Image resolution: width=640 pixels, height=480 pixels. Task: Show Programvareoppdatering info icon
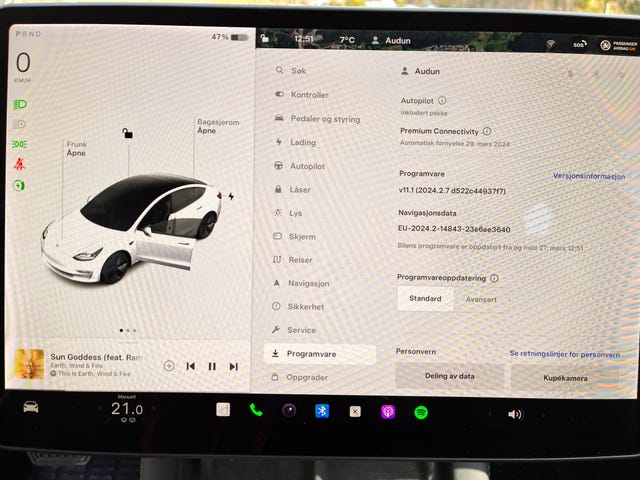pos(494,278)
